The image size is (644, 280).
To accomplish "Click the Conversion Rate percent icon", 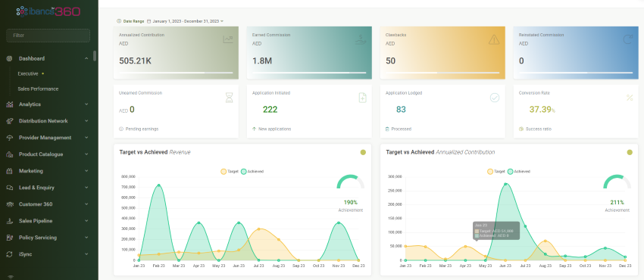I will [629, 98].
